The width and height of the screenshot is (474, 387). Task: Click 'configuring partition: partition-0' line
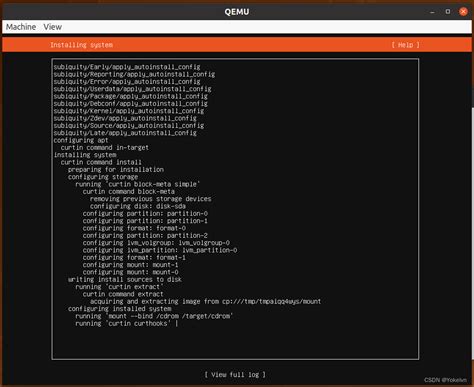click(x=145, y=214)
